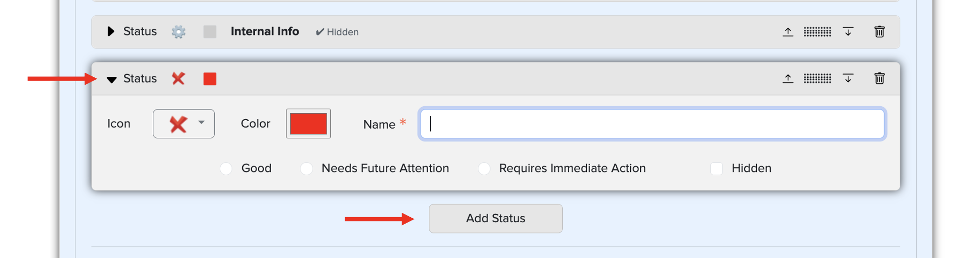Expand the Internal Info status row
The height and width of the screenshot is (274, 980).
(110, 32)
